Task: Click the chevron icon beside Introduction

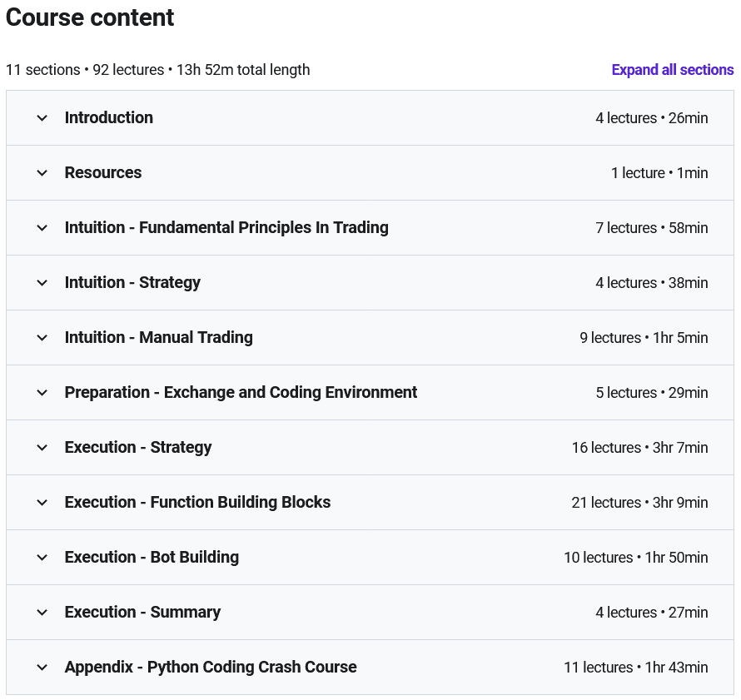Action: (x=42, y=118)
